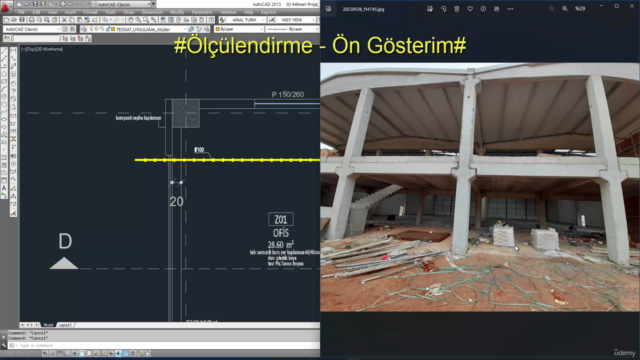Toggle Lineweight display in status bar
The width and height of the screenshot is (640, 360).
118,353
